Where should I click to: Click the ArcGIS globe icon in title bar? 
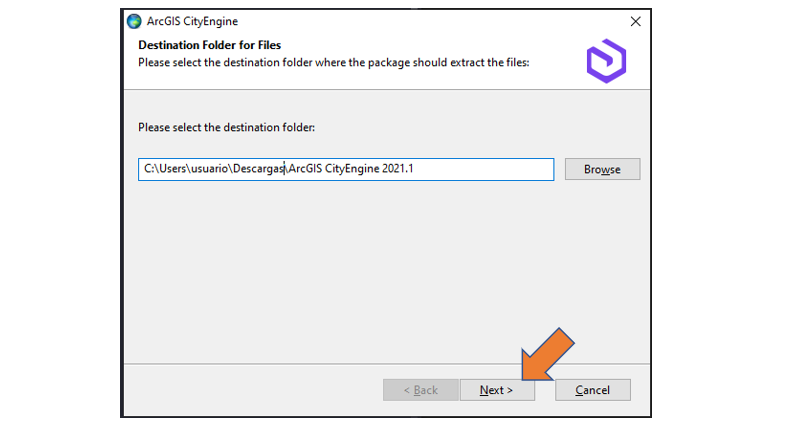click(134, 21)
